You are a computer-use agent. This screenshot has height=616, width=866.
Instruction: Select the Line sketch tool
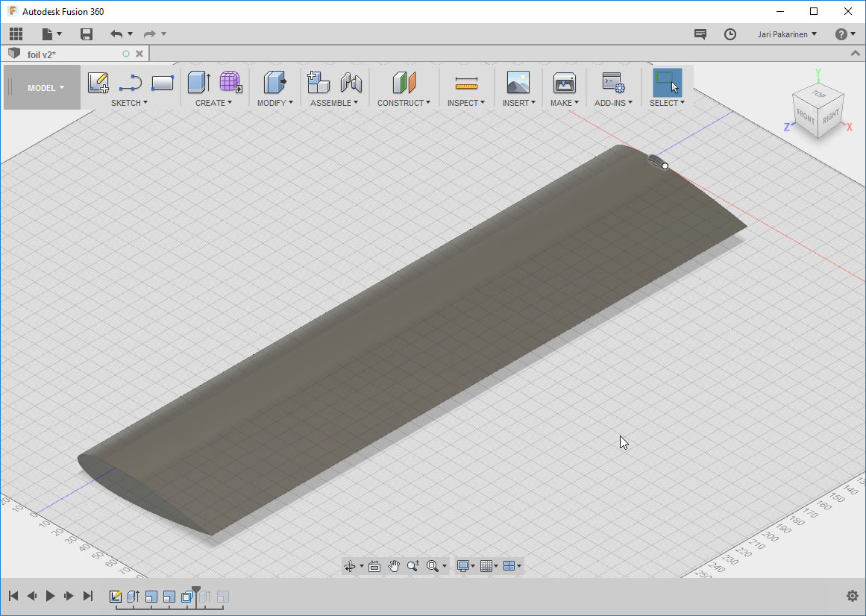(131, 82)
